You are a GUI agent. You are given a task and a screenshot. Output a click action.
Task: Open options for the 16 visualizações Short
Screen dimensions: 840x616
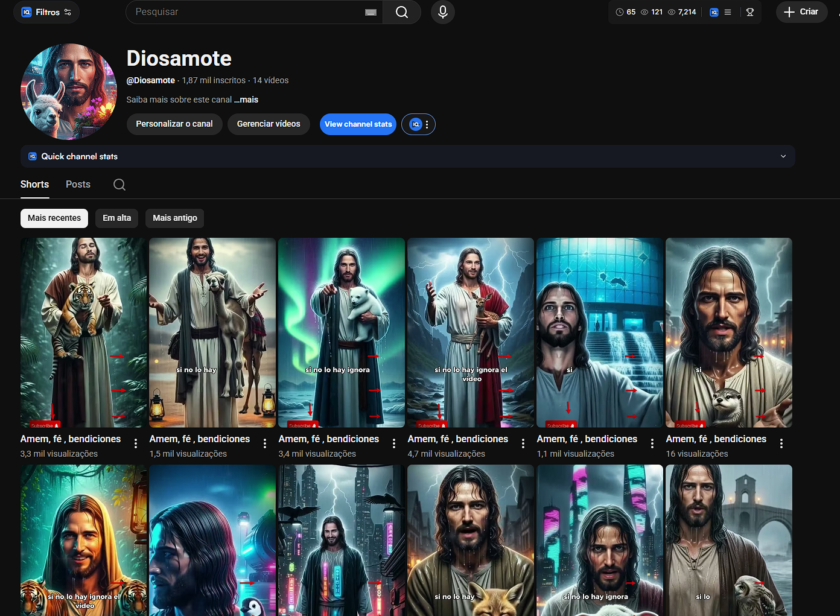pyautogui.click(x=781, y=443)
